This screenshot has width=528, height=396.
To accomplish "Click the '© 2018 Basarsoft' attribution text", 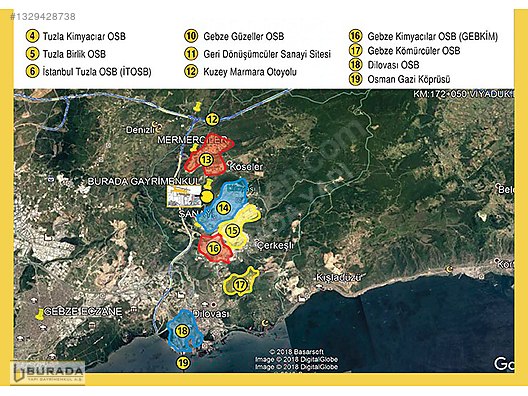I will coord(296,352).
